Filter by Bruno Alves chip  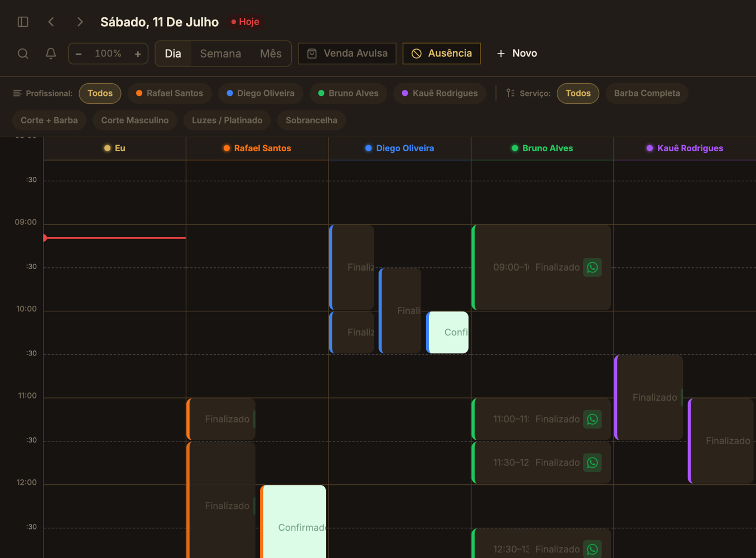click(x=348, y=93)
